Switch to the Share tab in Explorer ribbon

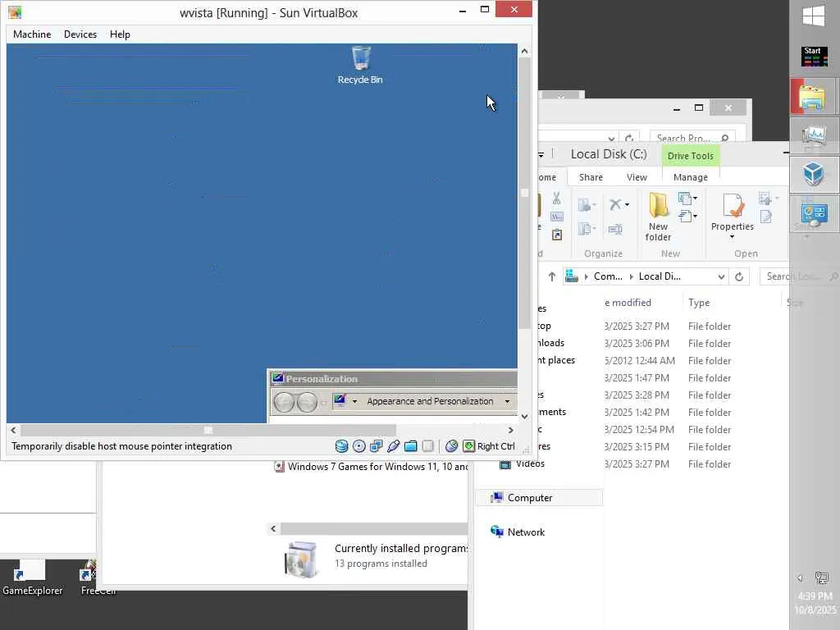pos(591,177)
